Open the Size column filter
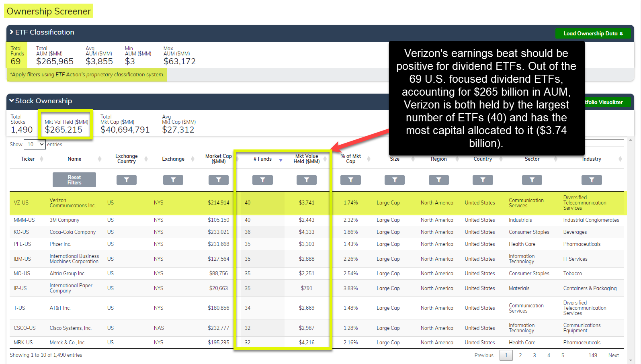The width and height of the screenshot is (641, 364). tap(395, 180)
